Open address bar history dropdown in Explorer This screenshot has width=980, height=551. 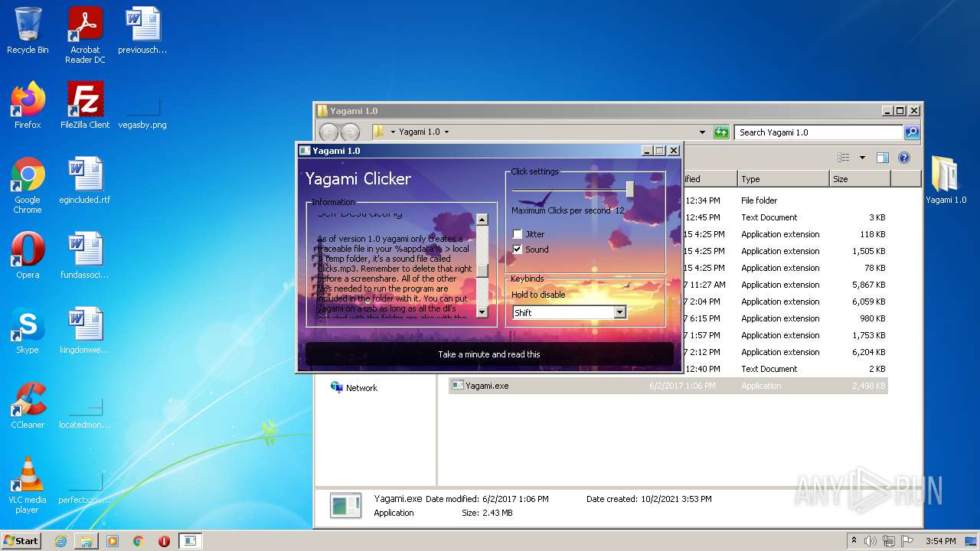coord(703,132)
